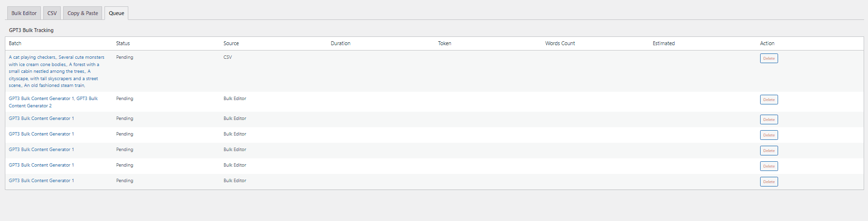
Task: Click the Queue tab
Action: 116,13
